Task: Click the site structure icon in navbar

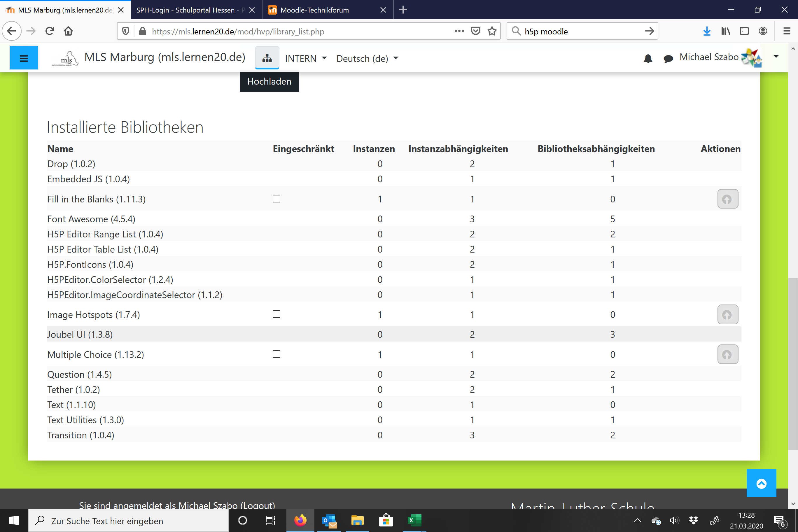Action: click(x=267, y=58)
